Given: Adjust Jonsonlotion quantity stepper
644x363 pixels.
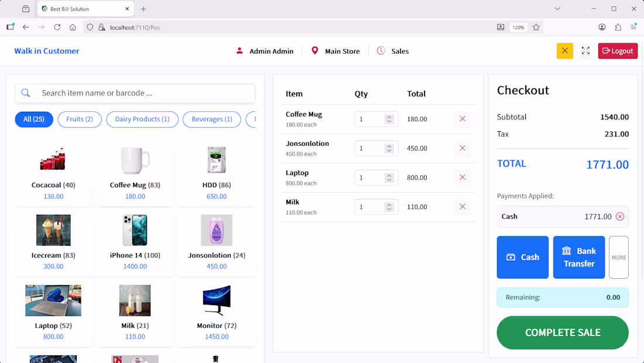Looking at the screenshot, I should [389, 148].
